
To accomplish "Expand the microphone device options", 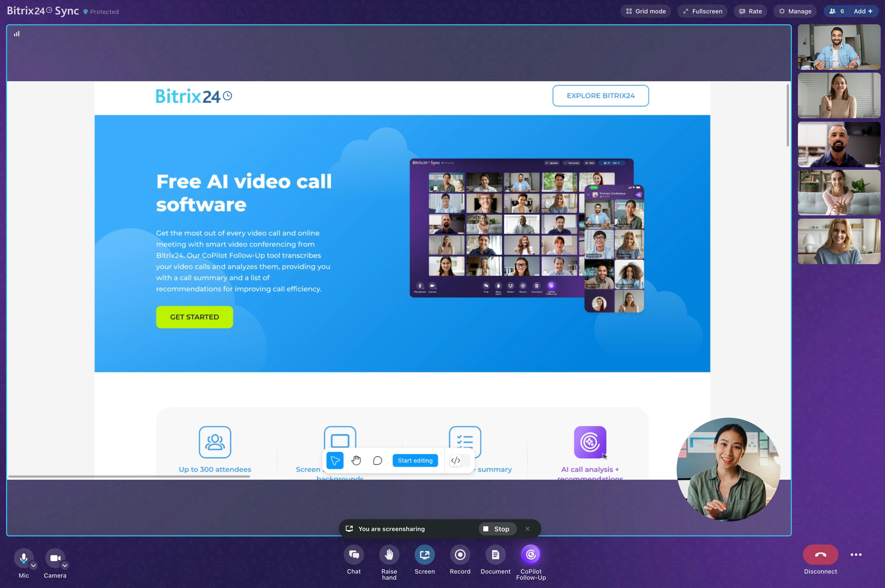I will [x=33, y=565].
